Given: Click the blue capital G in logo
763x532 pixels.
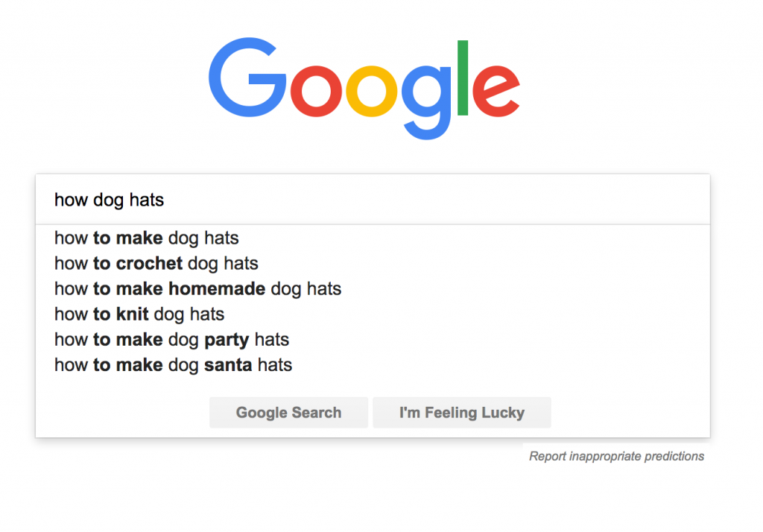Looking at the screenshot, I should click(247, 77).
